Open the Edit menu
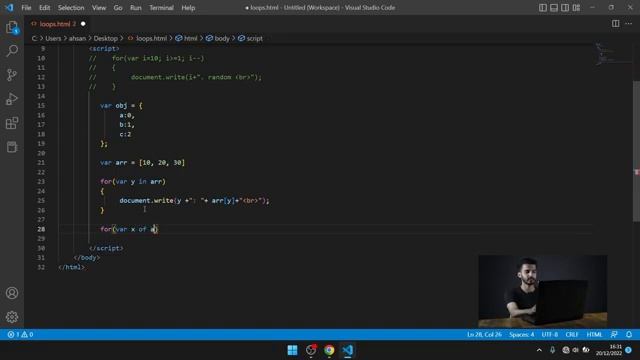Image resolution: width=640 pixels, height=360 pixels. [44, 7]
